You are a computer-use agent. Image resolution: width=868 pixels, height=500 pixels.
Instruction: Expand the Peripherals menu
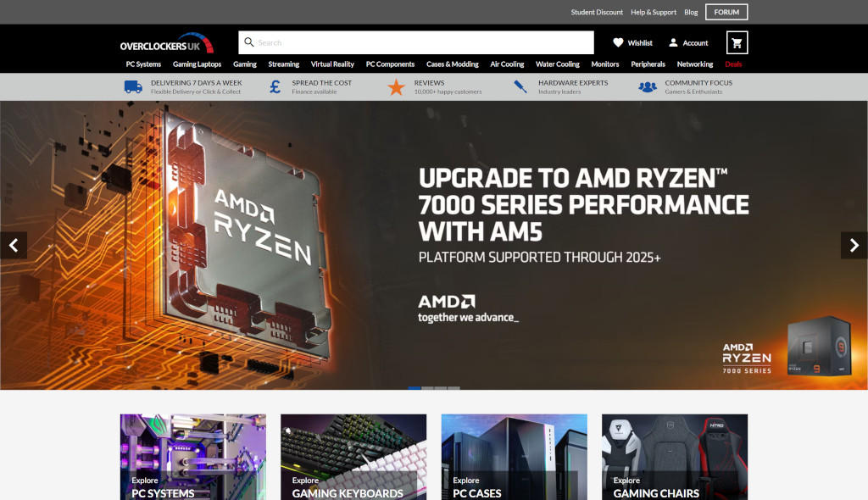648,64
